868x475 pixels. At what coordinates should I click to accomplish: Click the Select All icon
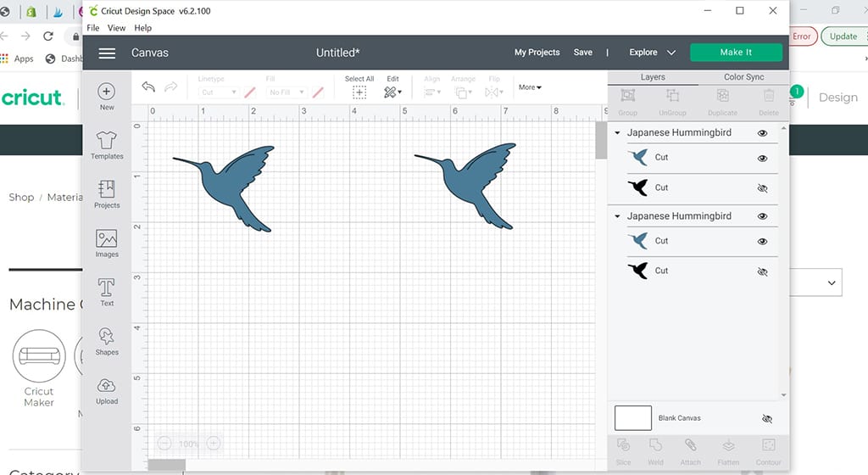(x=359, y=92)
